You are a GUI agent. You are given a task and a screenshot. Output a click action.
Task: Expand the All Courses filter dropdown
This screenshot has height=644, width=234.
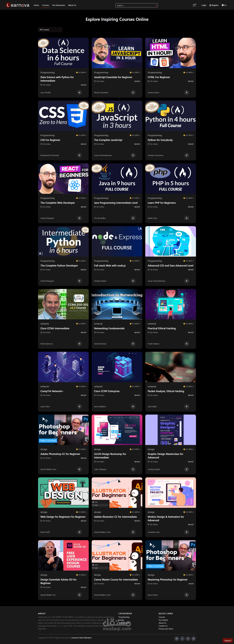(50, 29)
